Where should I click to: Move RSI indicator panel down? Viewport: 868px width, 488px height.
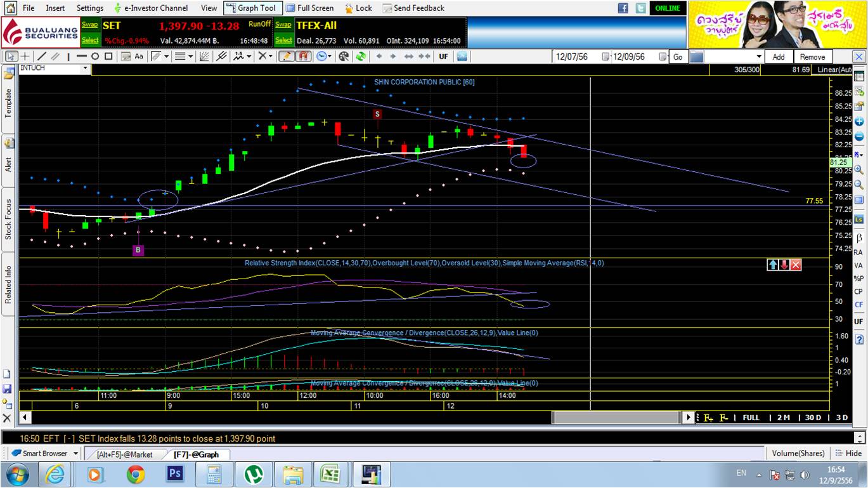point(784,265)
